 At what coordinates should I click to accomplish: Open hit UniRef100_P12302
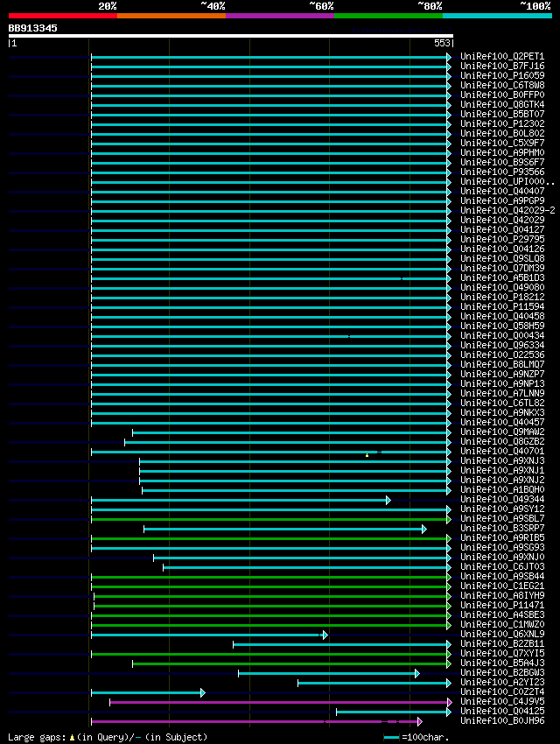click(x=502, y=123)
